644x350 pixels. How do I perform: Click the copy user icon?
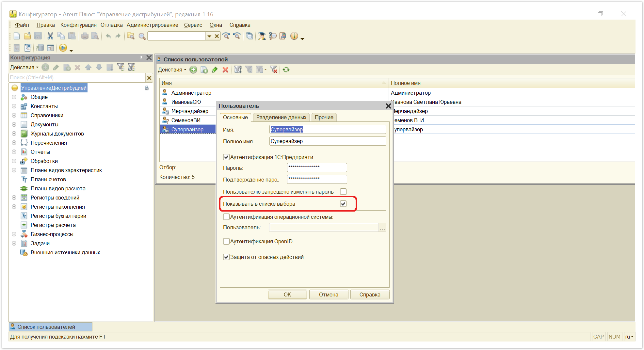204,70
